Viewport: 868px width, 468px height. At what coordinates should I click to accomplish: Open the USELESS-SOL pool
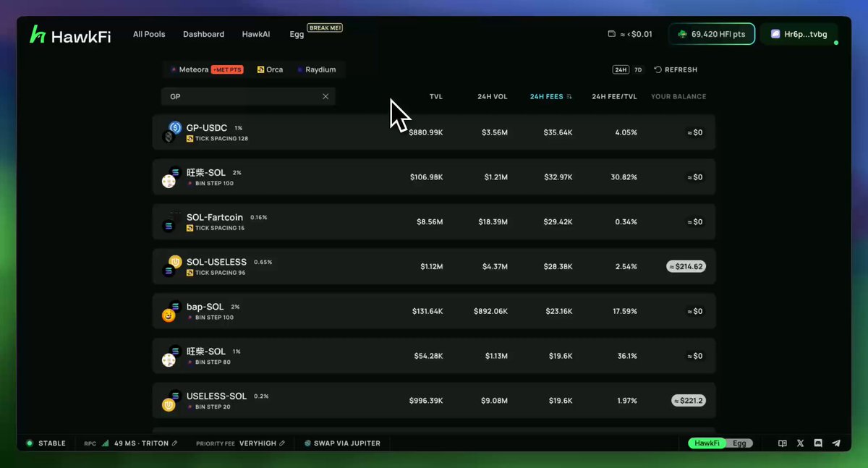pyautogui.click(x=434, y=401)
